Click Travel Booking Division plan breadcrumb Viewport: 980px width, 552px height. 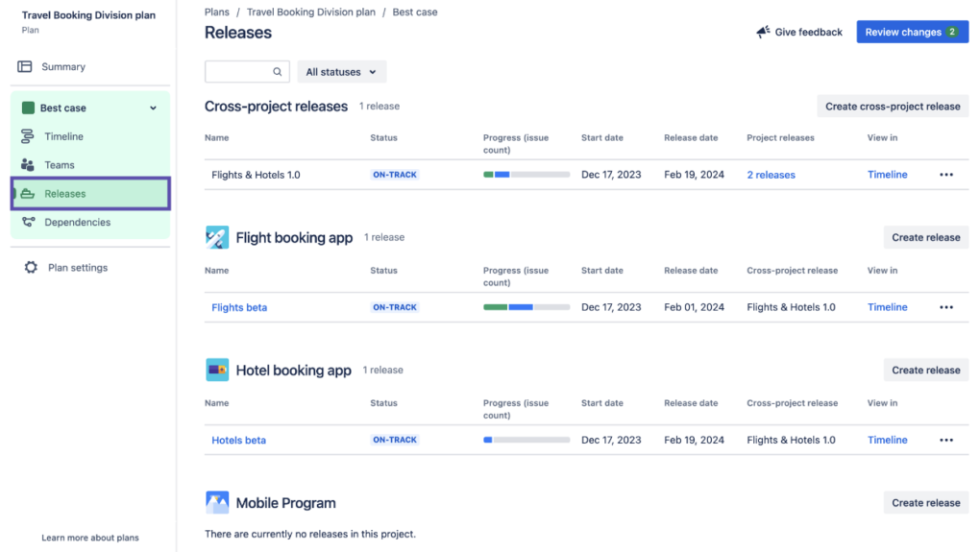click(x=311, y=12)
